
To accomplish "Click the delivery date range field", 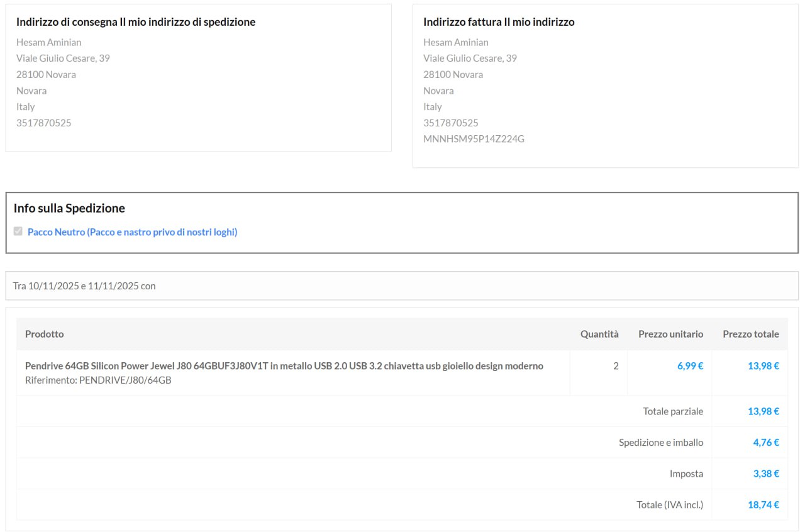I will pos(401,285).
